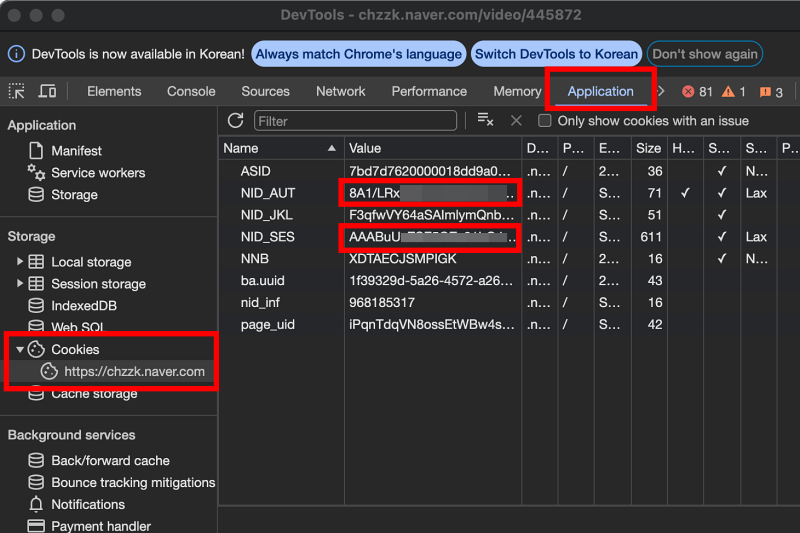This screenshot has width=800, height=533.
Task: Click the 611 size cell
Action: pyautogui.click(x=651, y=237)
